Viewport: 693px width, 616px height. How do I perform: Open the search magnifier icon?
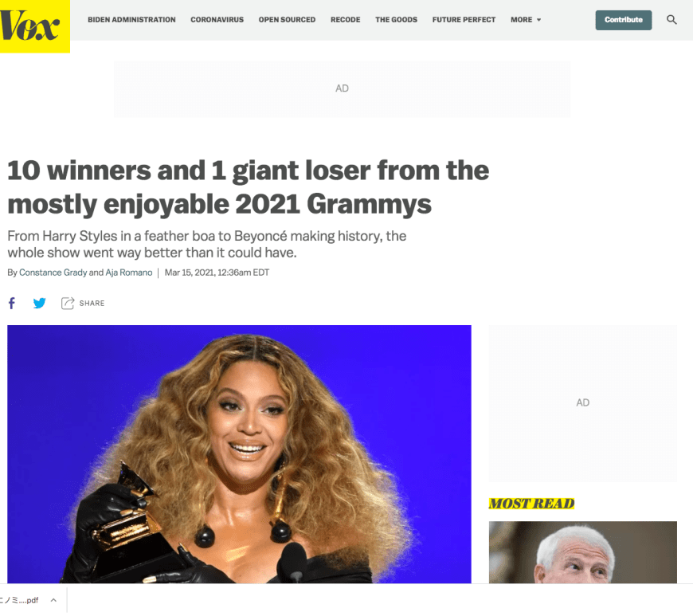[x=671, y=20]
